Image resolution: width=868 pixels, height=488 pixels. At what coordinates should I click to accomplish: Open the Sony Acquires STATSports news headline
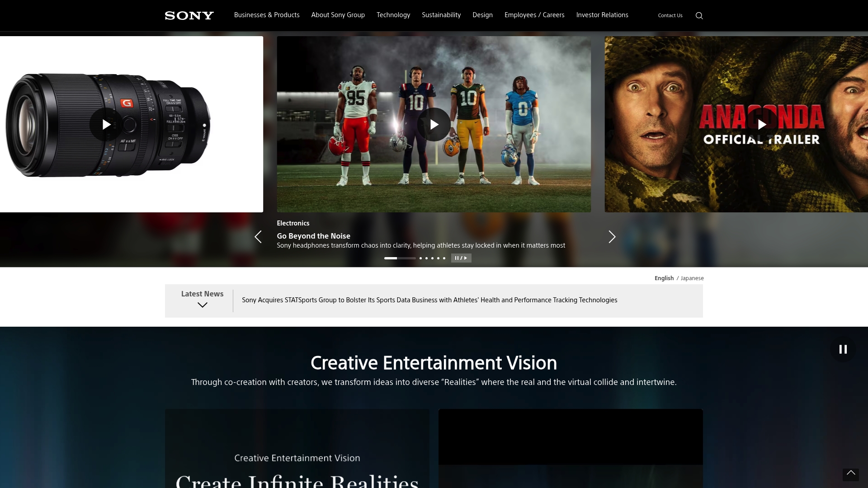pos(429,300)
